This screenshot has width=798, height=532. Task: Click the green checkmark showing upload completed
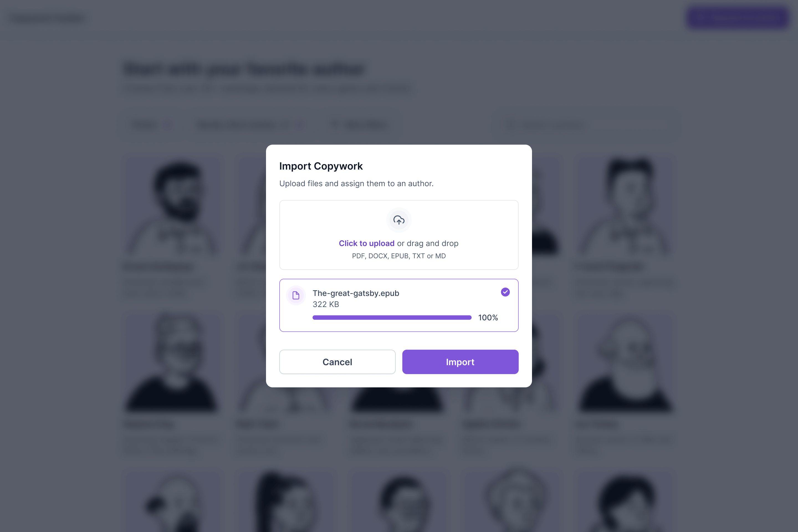click(x=505, y=292)
